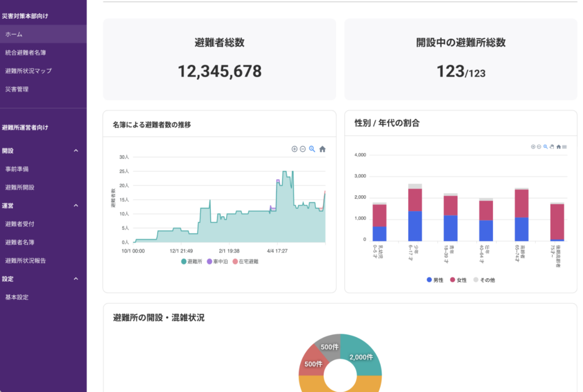The width and height of the screenshot is (583, 392).
Task: Zoom in on the evacuee trend chart
Action: (x=294, y=149)
